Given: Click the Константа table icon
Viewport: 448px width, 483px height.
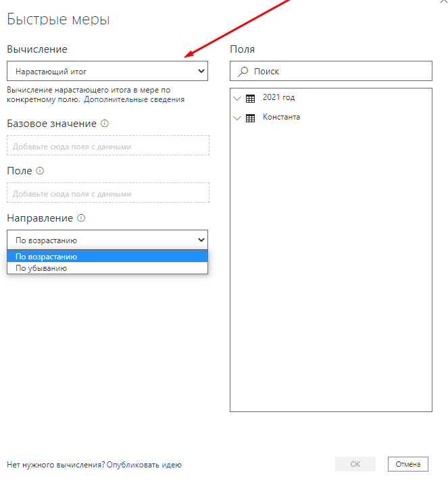Looking at the screenshot, I should [x=250, y=118].
